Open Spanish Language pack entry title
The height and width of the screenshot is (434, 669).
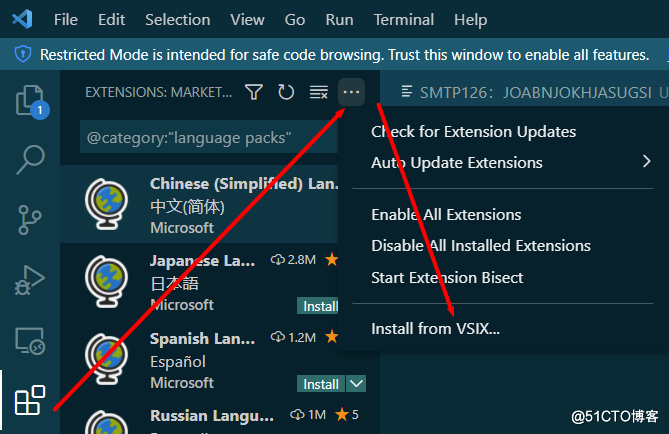click(203, 338)
